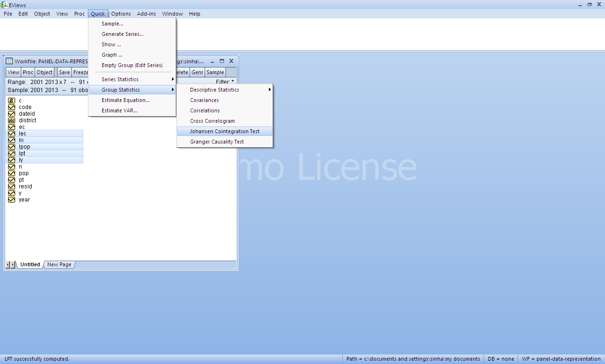The height and width of the screenshot is (364, 605).
Task: Switch to the Untitled page tab
Action: click(x=30, y=264)
